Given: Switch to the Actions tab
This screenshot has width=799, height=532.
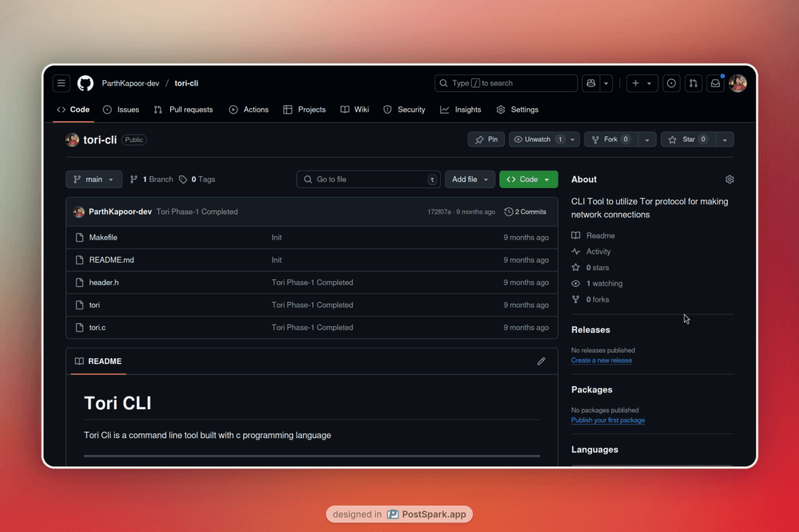Looking at the screenshot, I should pyautogui.click(x=249, y=110).
